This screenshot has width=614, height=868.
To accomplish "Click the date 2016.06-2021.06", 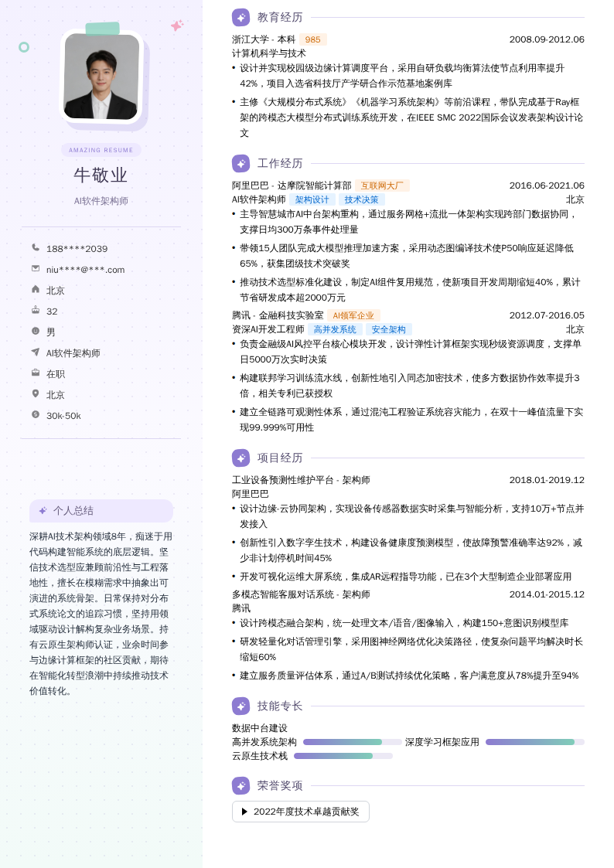I will tap(547, 186).
